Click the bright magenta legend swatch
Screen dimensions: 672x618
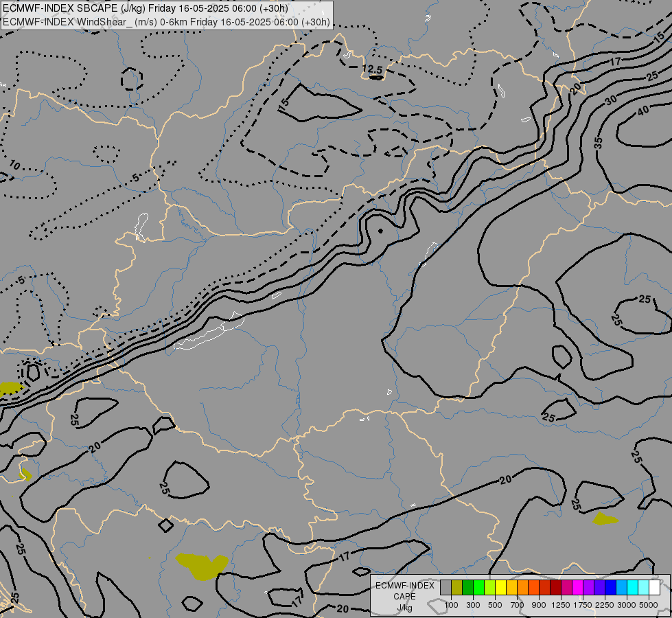[x=577, y=588]
